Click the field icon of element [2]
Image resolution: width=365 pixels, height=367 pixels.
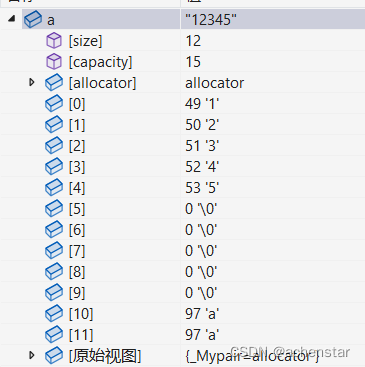pos(54,146)
